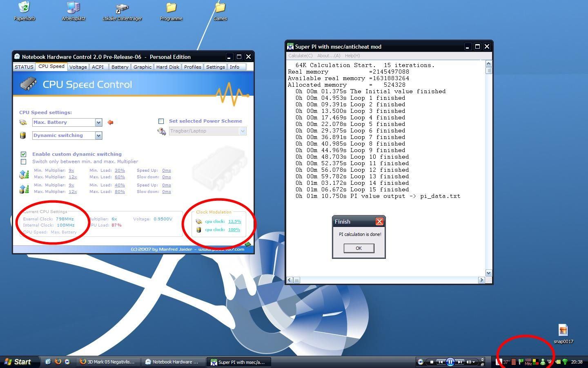Click the green wireless signal tray icon
Image resolution: width=588 pixels, height=368 pixels.
click(565, 362)
